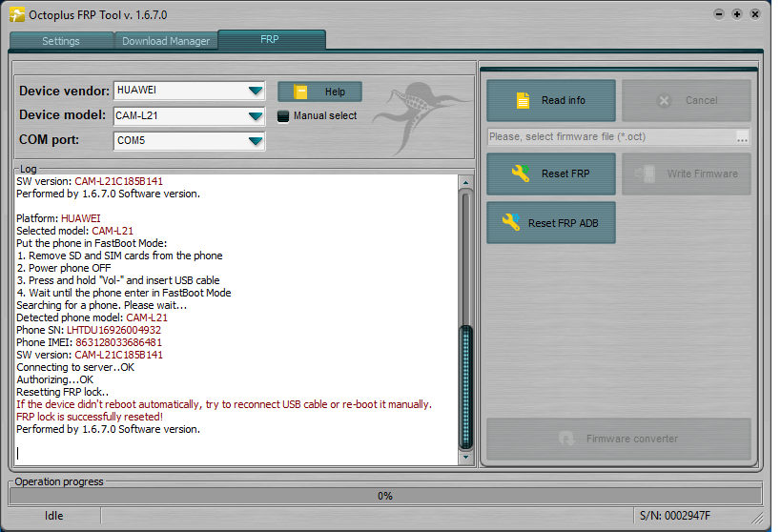Click the Octoplus FRP Tool title text
This screenshot has width=781, height=532.
coord(98,15)
